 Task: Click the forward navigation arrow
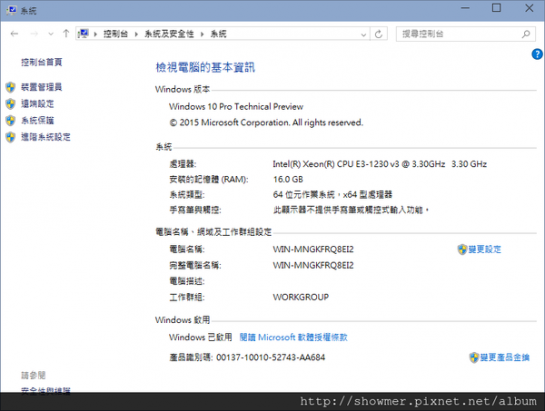(x=34, y=34)
